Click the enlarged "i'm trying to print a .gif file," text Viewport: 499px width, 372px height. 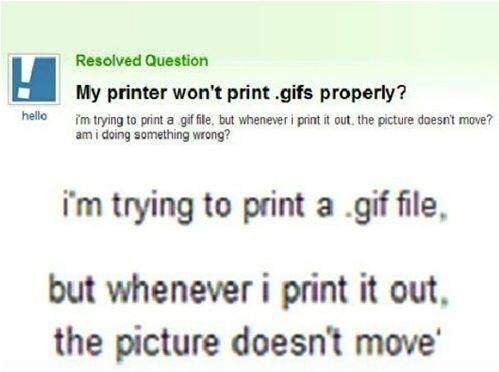[x=254, y=207]
